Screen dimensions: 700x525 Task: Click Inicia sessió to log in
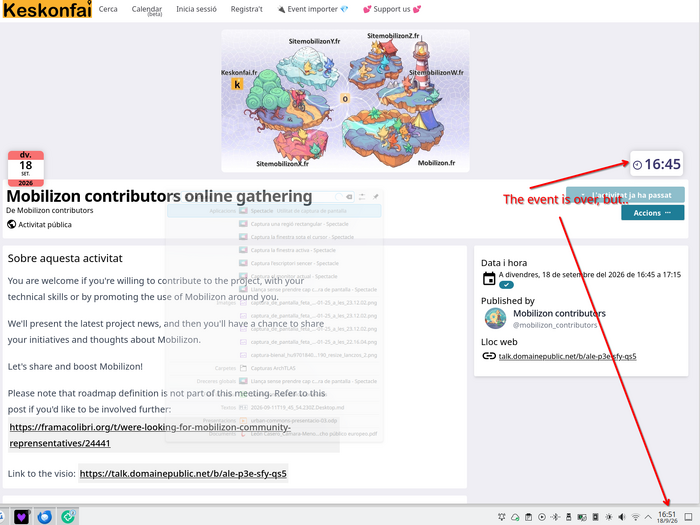(x=196, y=9)
